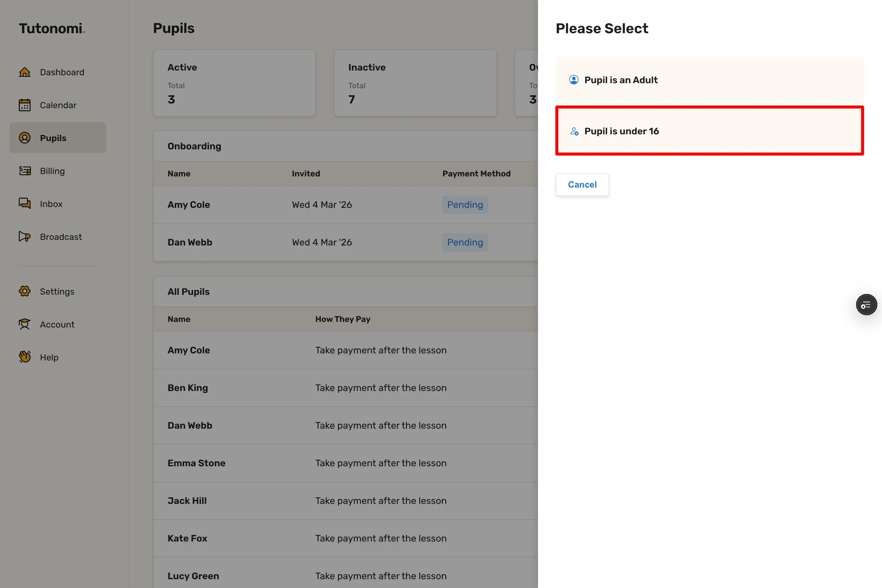Open the Inactive pupils total card
Screen dimensions: 882x588
pyautogui.click(x=415, y=83)
